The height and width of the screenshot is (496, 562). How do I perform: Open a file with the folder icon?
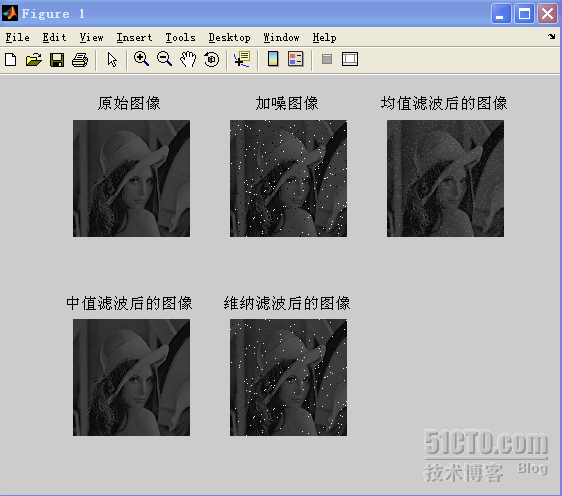pyautogui.click(x=34, y=59)
